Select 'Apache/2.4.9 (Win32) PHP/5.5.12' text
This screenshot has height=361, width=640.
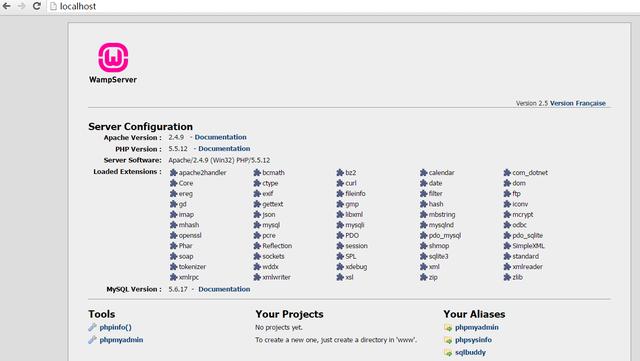tap(219, 160)
